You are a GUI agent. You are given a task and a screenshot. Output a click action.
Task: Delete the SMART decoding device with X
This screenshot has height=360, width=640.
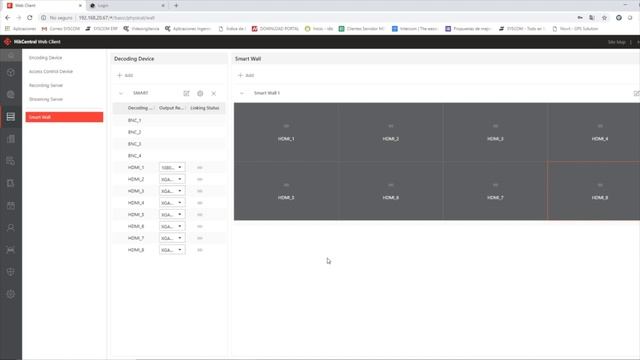(x=213, y=93)
